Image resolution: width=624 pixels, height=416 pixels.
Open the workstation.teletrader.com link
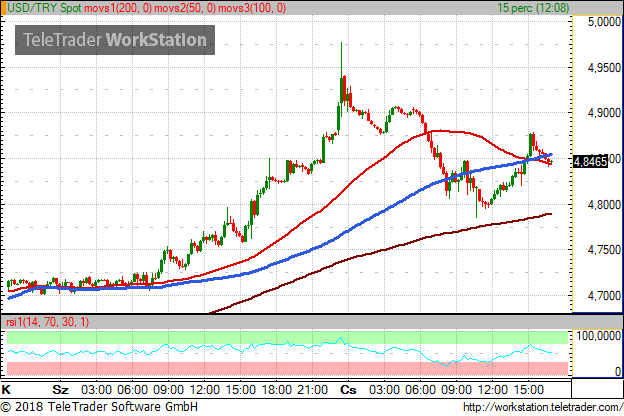click(543, 407)
